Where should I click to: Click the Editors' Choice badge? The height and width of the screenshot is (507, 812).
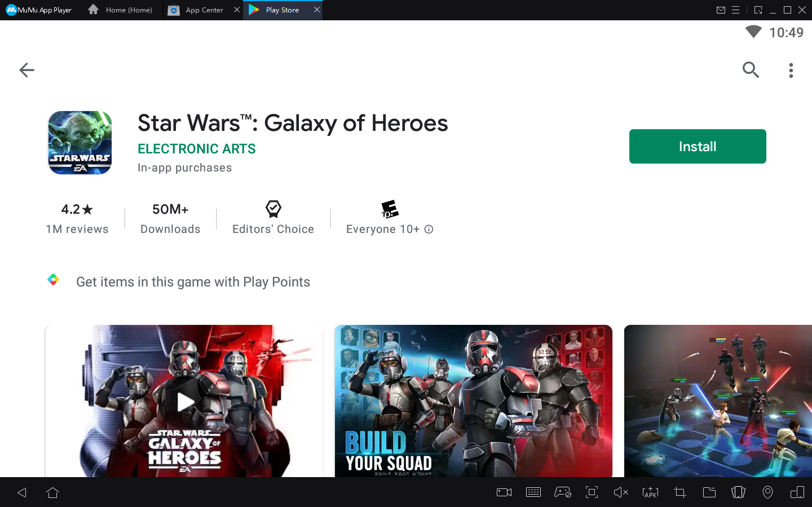click(x=273, y=218)
